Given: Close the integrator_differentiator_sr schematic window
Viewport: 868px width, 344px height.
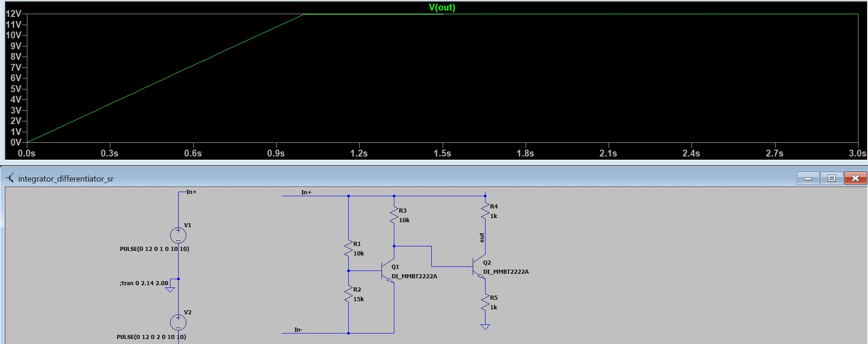Looking at the screenshot, I should pos(855,178).
